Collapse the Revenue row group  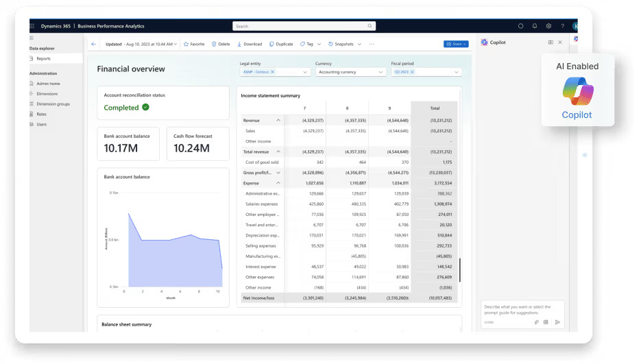pos(278,120)
